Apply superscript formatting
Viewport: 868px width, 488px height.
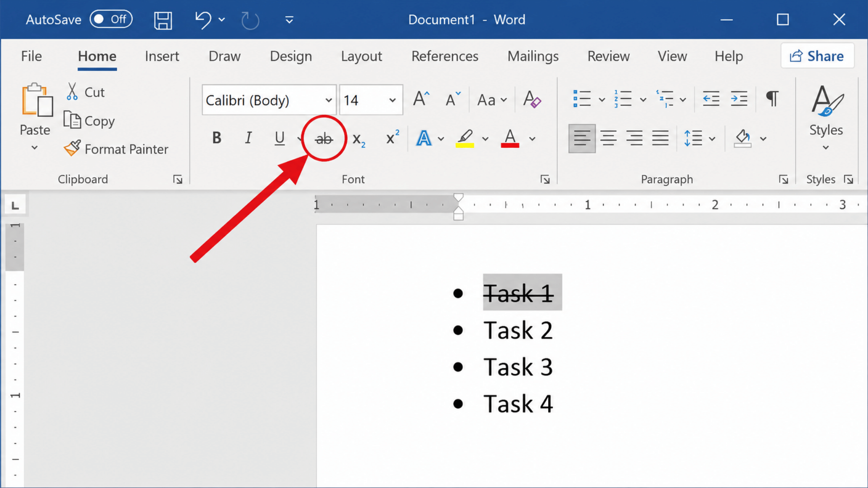[392, 138]
